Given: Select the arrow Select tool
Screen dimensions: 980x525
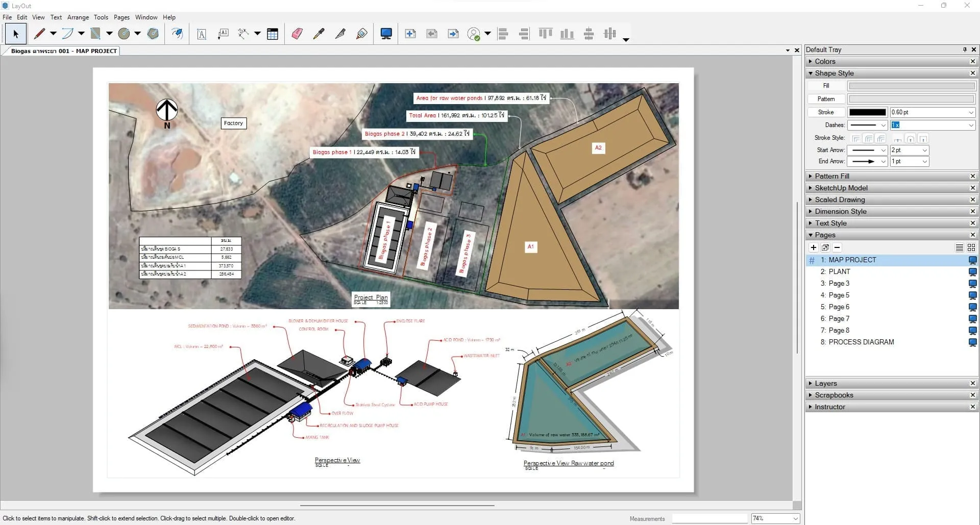Looking at the screenshot, I should [x=16, y=34].
